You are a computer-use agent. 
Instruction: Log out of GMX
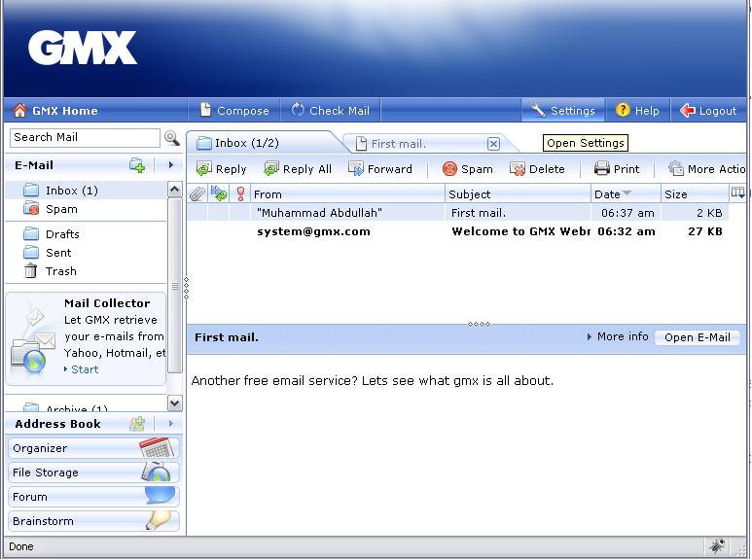708,110
